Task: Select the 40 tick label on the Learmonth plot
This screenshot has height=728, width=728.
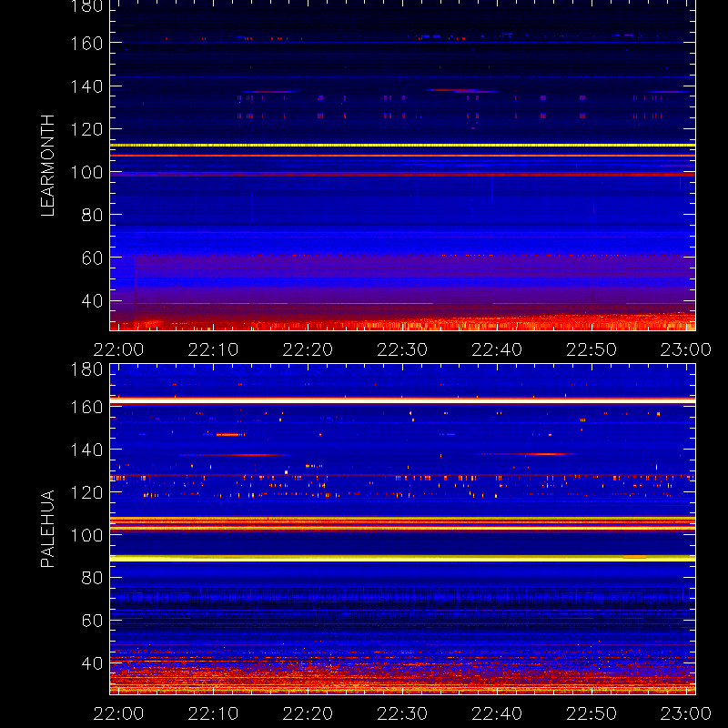Action: point(92,301)
